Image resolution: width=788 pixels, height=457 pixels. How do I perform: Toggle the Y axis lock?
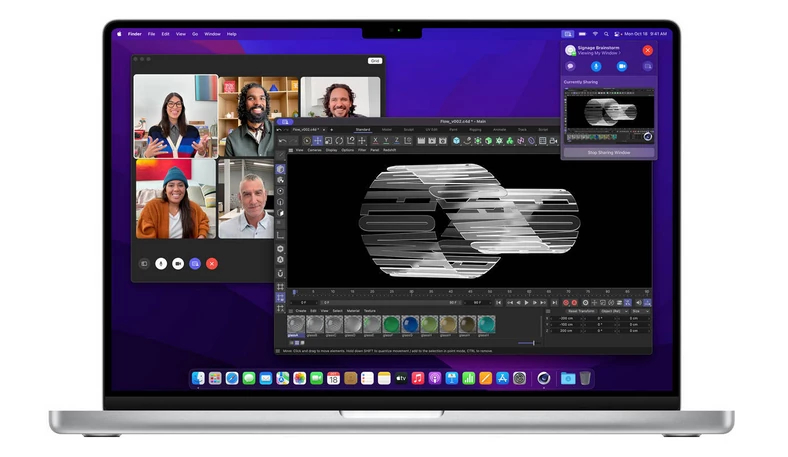[386, 141]
